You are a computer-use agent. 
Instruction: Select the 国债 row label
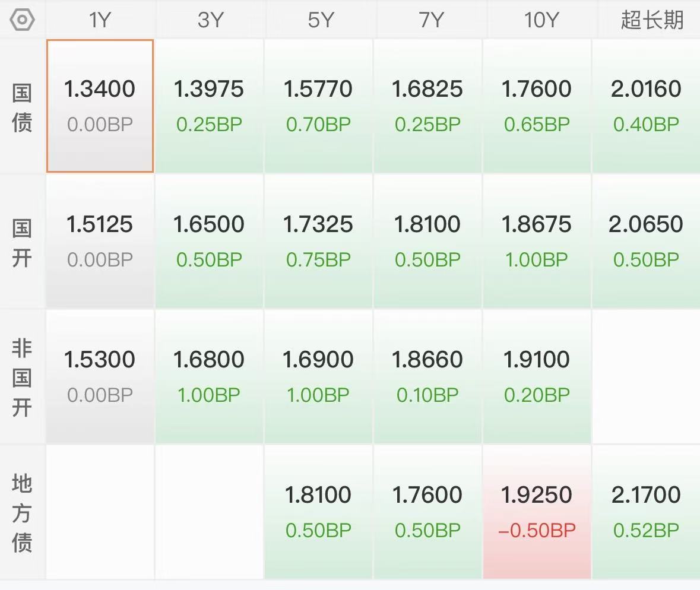[x=22, y=107]
